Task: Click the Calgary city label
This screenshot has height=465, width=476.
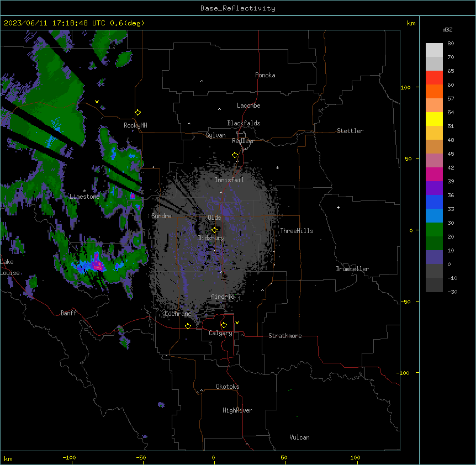Action: pos(220,333)
